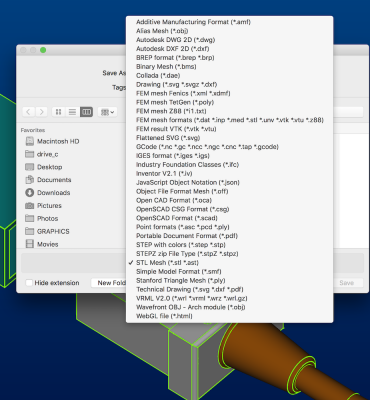
Task: Click the Save button
Action: point(347,283)
